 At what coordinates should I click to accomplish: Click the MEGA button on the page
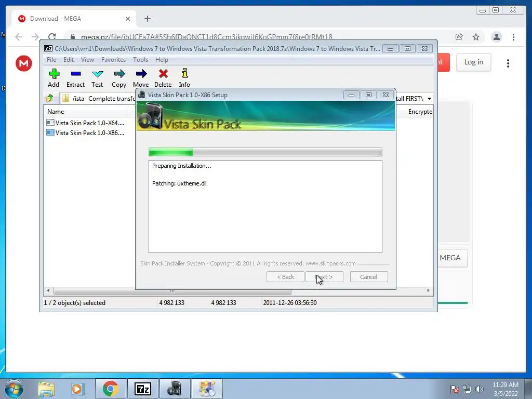(453, 258)
